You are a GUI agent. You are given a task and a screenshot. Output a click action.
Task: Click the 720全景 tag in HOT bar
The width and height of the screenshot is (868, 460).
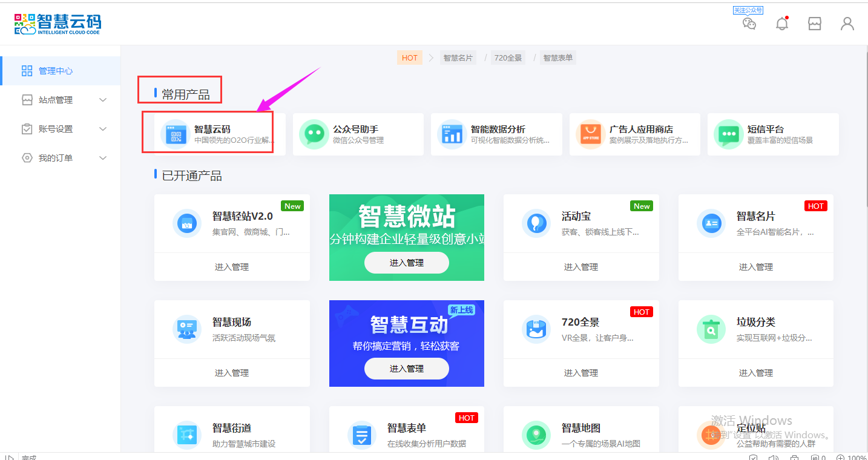[x=508, y=58]
